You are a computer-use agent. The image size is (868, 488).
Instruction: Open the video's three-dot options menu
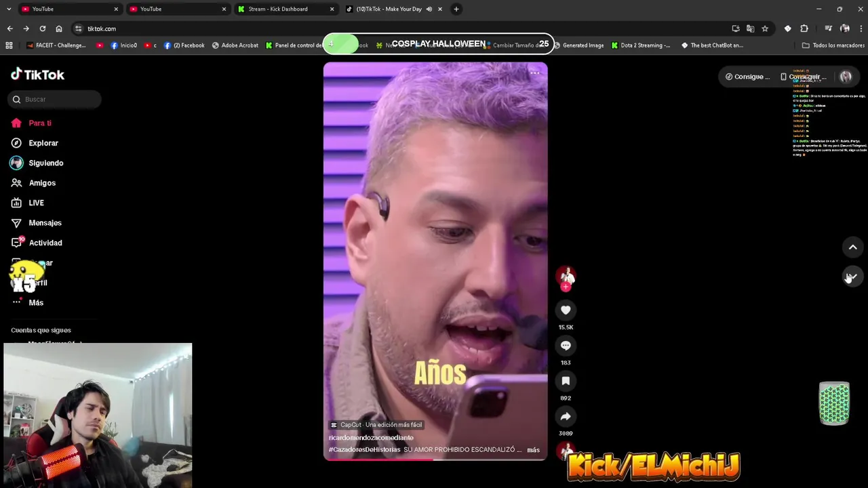click(x=534, y=73)
